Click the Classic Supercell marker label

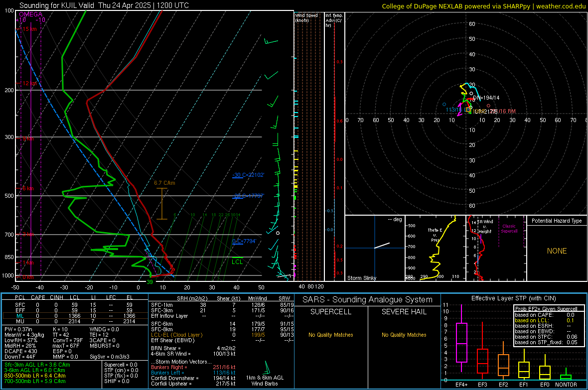click(x=509, y=229)
